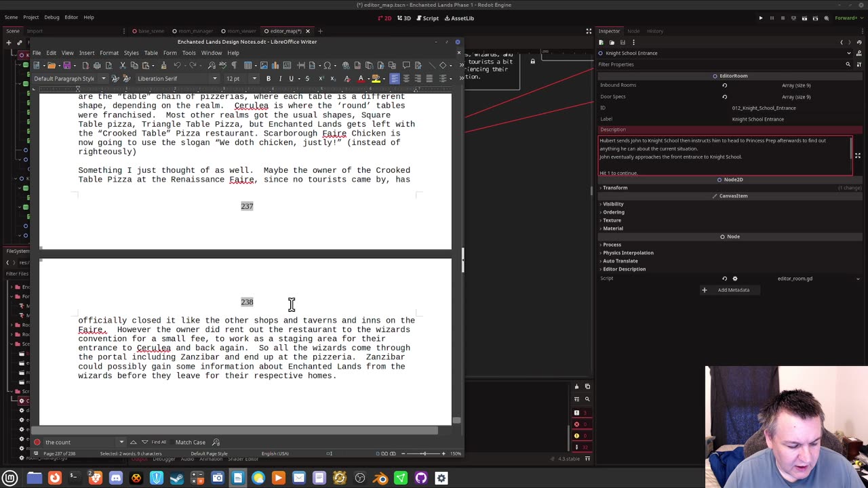Click Inbound Rooms Array (size 9) value

point(795,85)
